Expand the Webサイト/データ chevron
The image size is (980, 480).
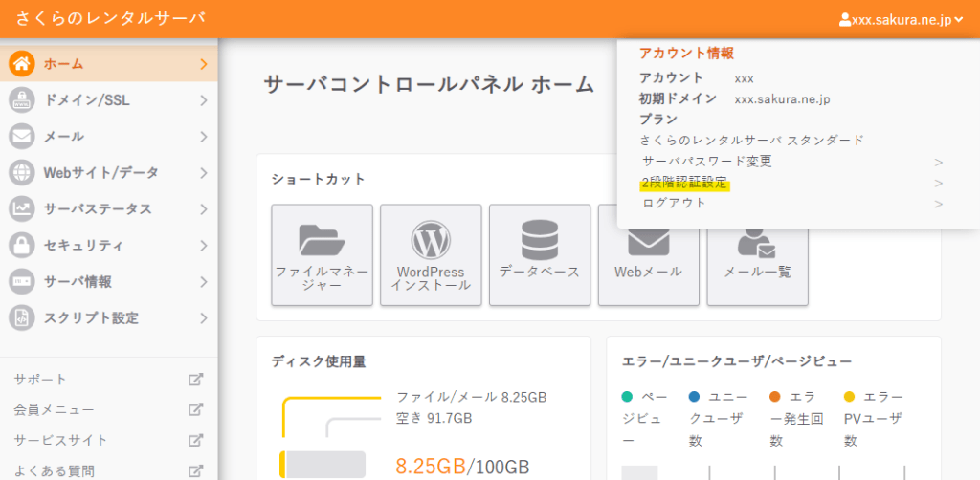click(204, 172)
